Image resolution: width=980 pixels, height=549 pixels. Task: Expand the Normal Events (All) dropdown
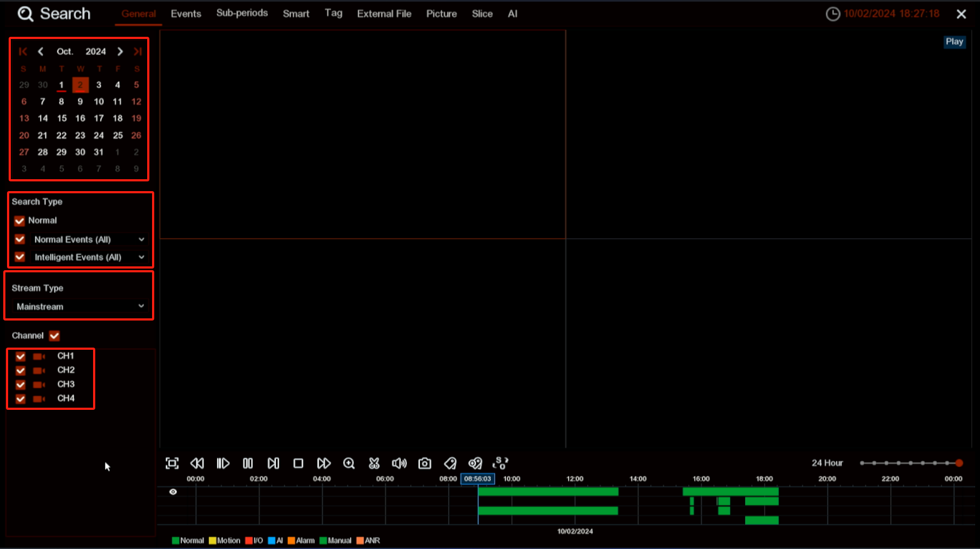(x=141, y=239)
